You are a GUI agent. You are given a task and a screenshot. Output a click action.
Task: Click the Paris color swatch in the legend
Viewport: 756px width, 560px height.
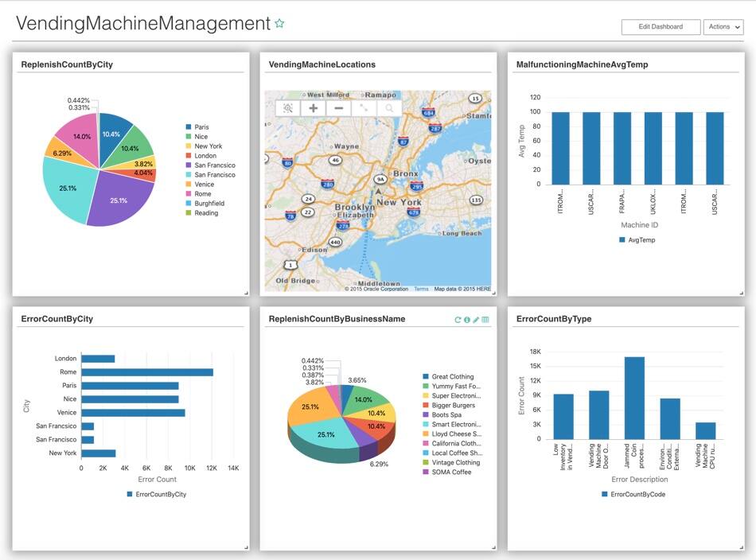point(187,125)
